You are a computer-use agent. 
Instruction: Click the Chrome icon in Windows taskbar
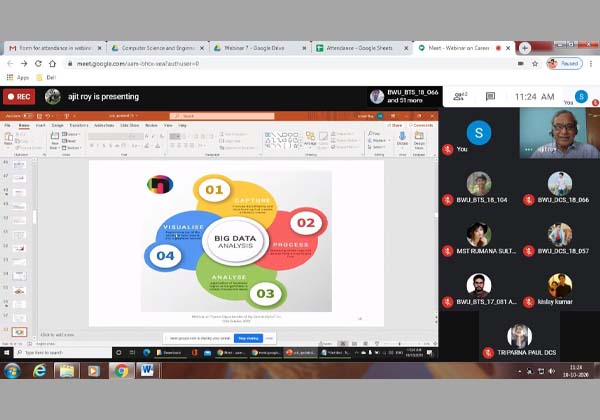click(x=121, y=370)
